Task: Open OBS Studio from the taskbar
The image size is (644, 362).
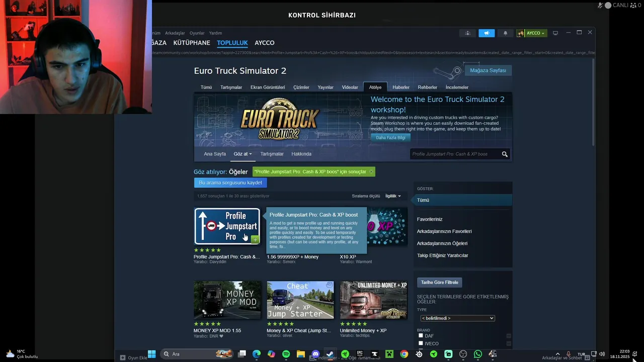Action: 463,354
